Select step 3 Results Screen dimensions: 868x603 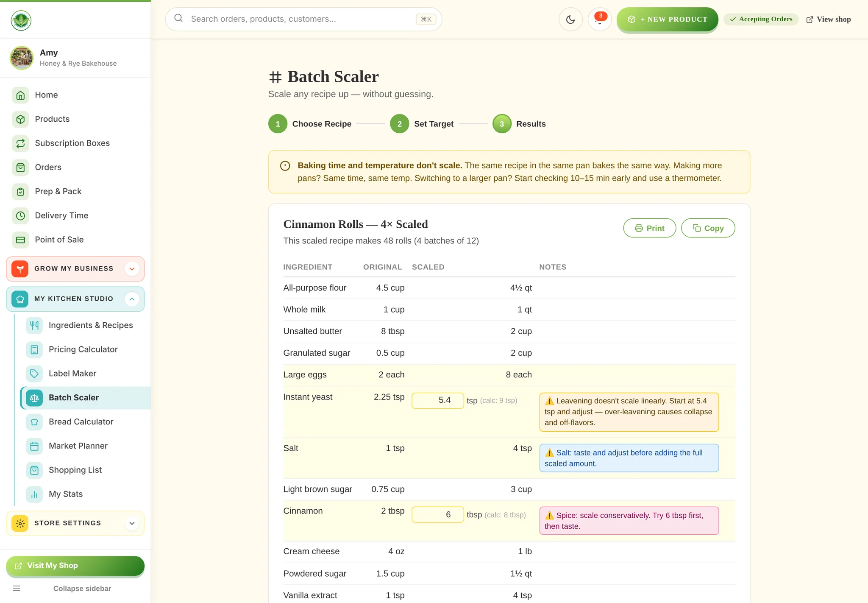(519, 124)
